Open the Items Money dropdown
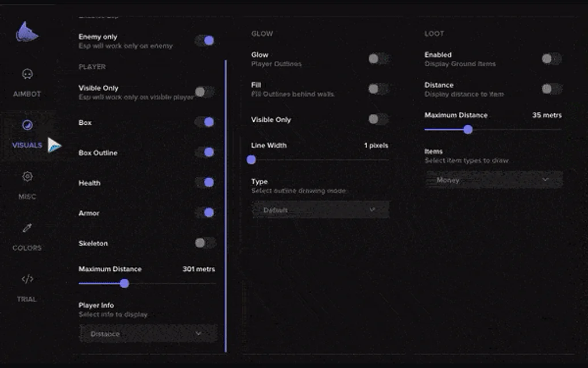 [x=494, y=179]
